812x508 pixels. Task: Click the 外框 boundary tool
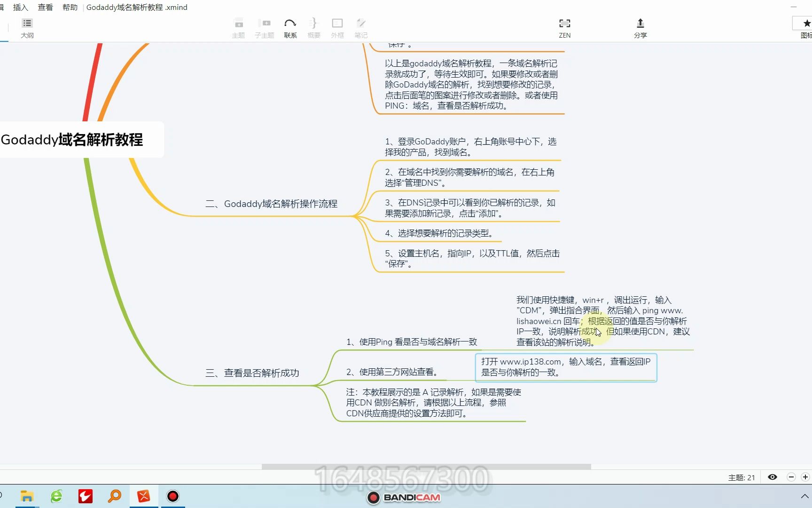(x=337, y=28)
